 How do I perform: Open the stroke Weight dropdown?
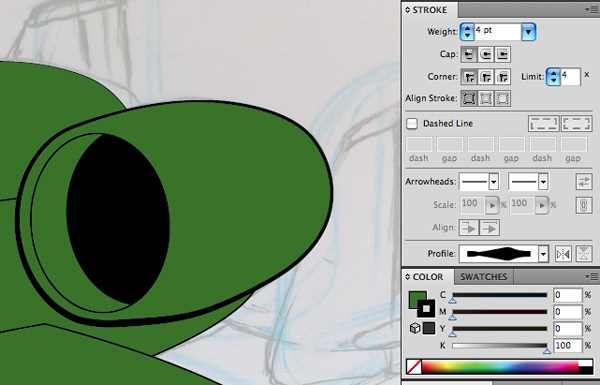point(528,32)
